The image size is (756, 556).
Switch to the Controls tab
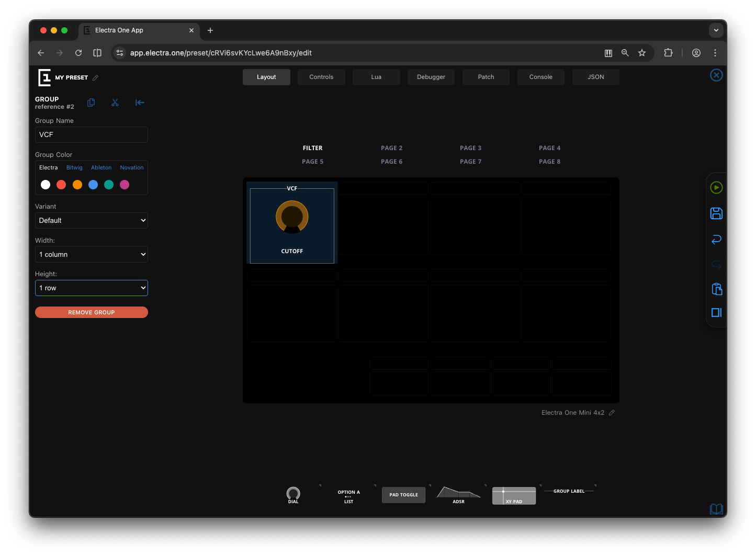(x=321, y=77)
